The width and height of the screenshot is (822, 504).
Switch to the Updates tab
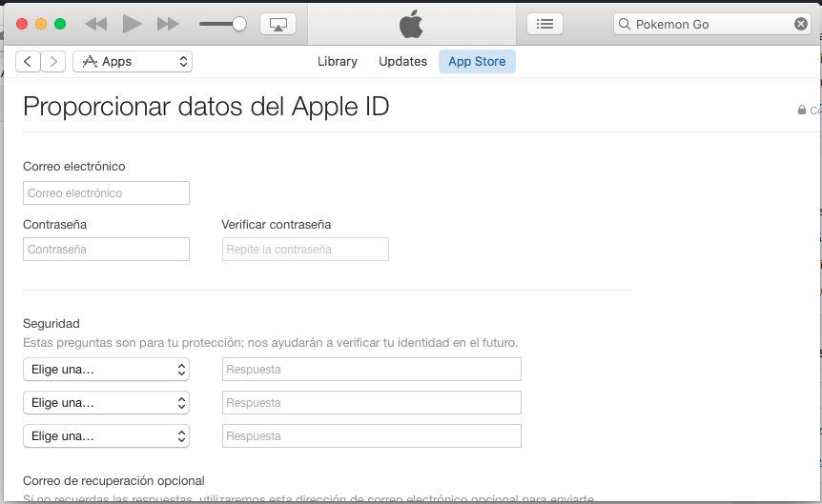[x=402, y=62]
